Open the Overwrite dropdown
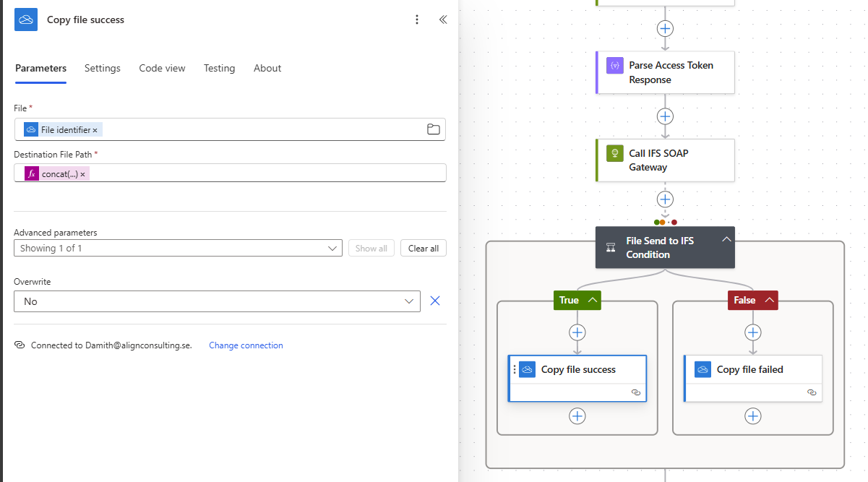 [x=409, y=301]
